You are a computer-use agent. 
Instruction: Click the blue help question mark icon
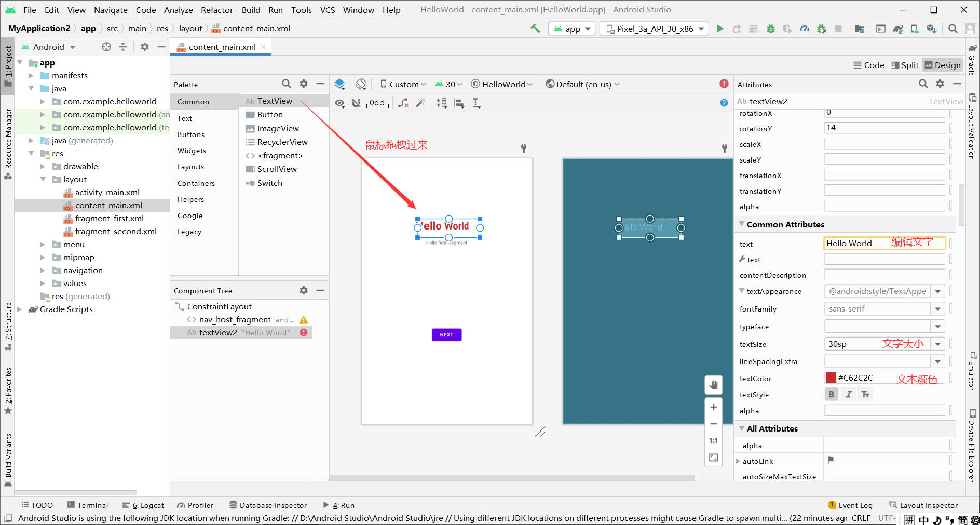point(724,103)
